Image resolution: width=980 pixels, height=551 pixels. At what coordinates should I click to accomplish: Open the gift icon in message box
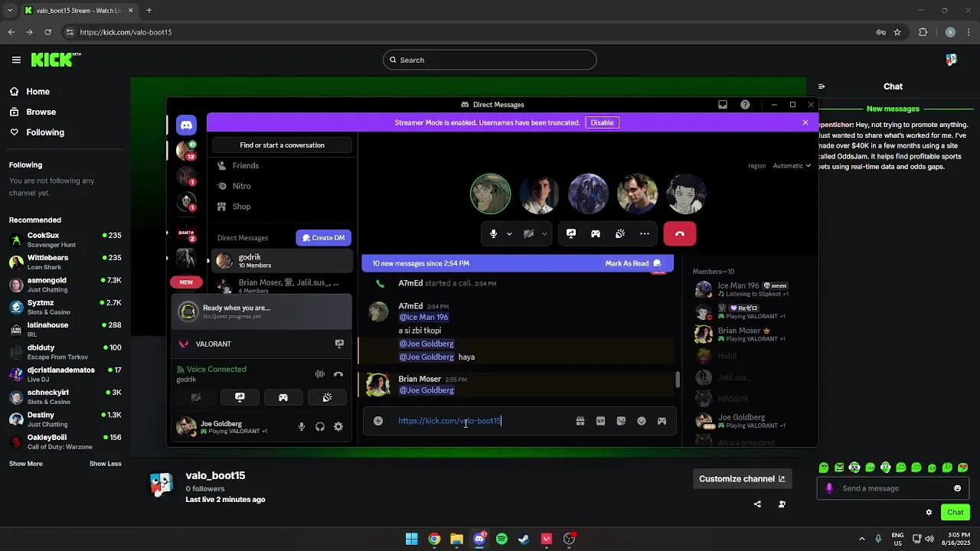[x=580, y=421]
